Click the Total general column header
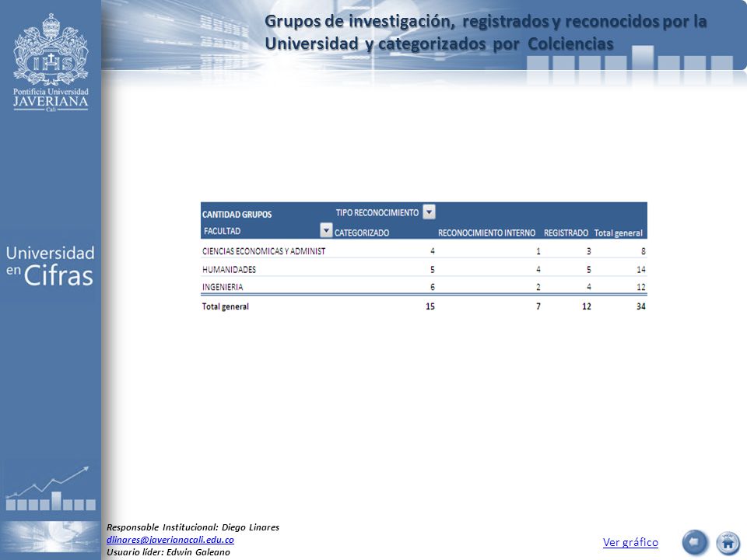The height and width of the screenshot is (560, 747). pos(619,233)
